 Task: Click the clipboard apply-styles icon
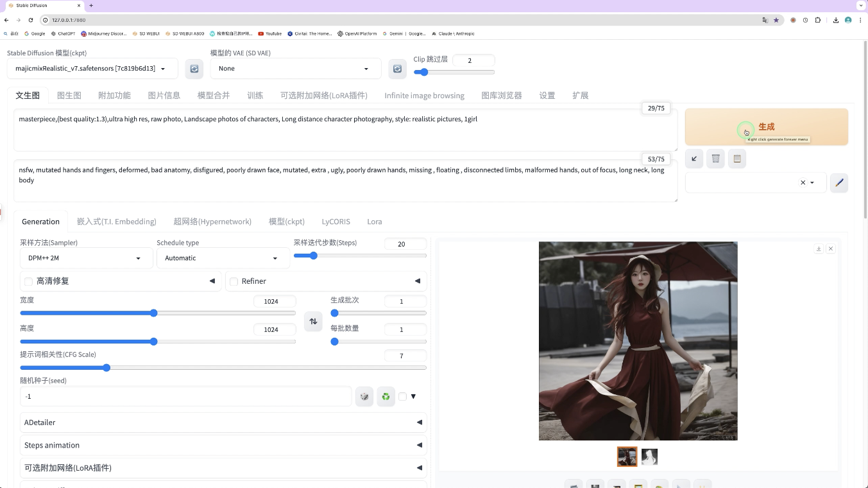(737, 159)
